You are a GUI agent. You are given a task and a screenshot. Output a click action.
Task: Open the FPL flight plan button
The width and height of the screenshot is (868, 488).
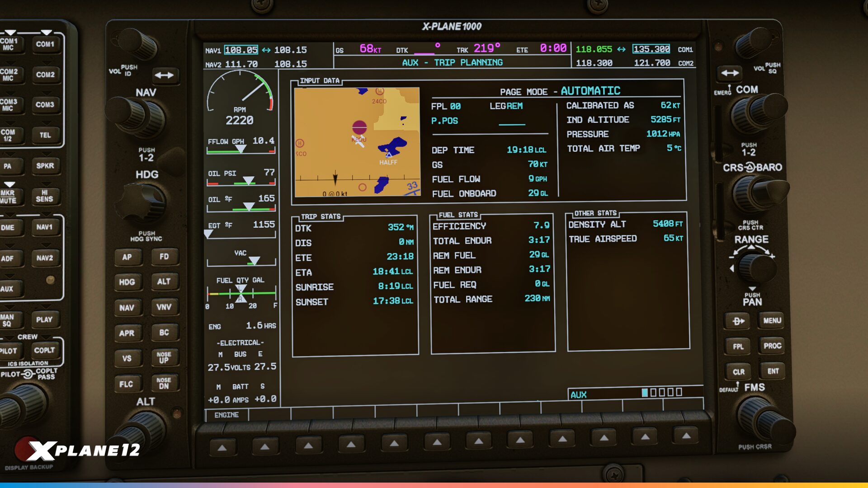(x=738, y=347)
